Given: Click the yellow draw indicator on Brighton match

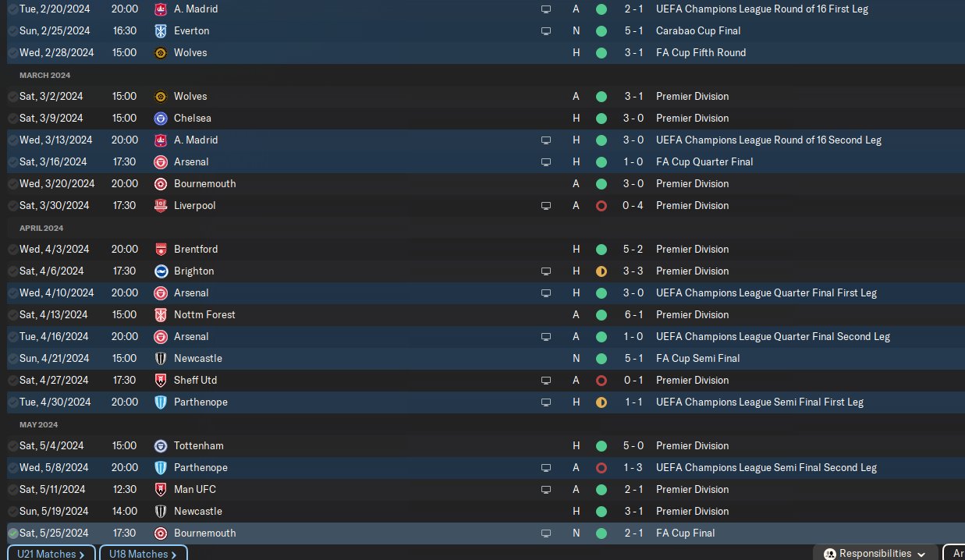Looking at the screenshot, I should [601, 271].
